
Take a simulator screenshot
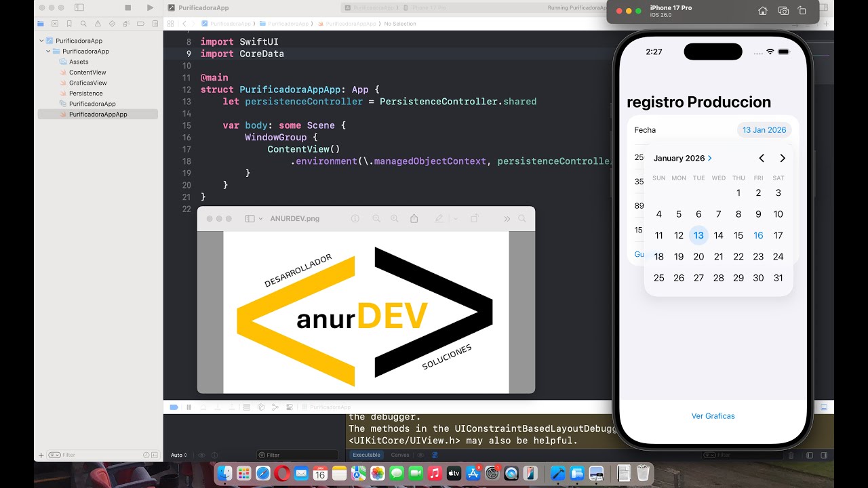pos(783,11)
